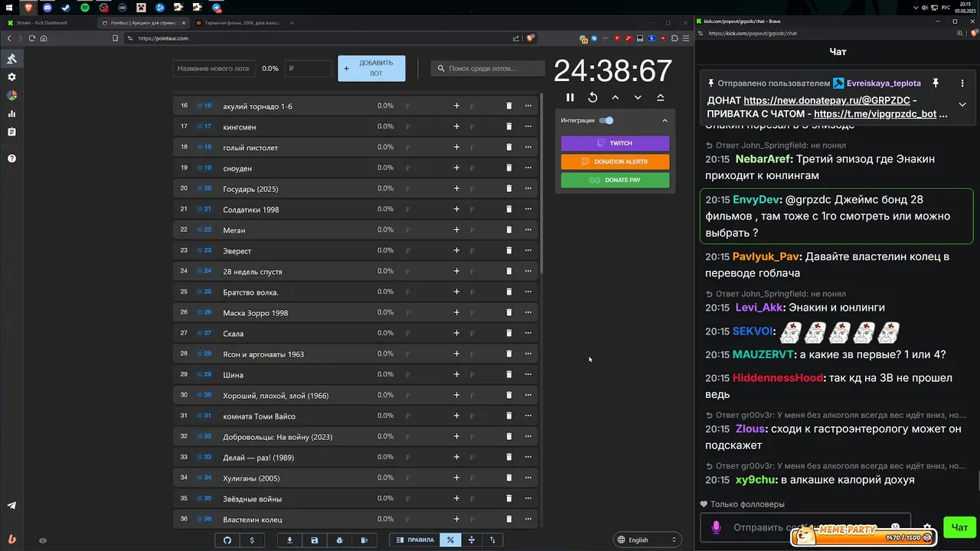
Task: Collapse the Интеграции panel
Action: coord(665,120)
